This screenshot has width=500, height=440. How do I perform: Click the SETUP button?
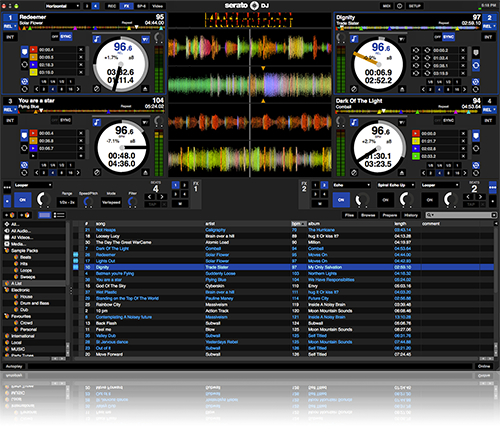click(415, 6)
